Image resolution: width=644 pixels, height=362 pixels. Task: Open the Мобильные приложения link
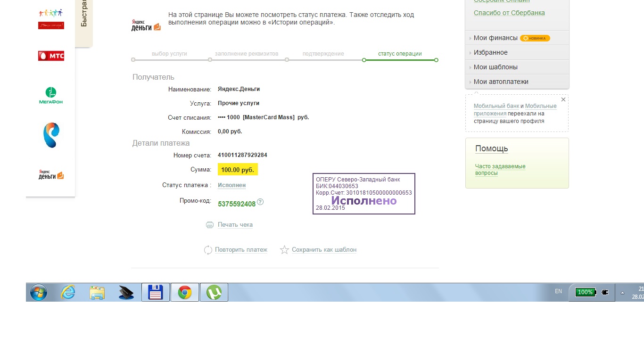(x=515, y=110)
